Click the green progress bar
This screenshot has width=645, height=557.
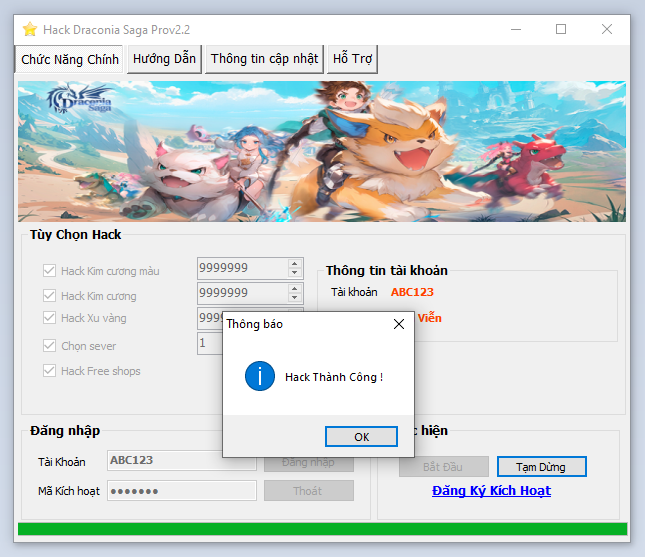(x=322, y=529)
